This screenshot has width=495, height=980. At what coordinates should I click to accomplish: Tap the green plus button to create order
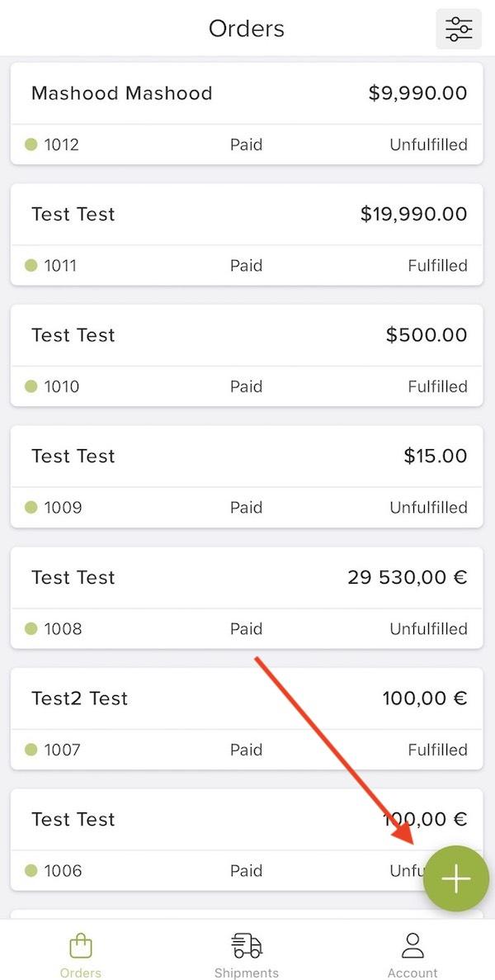pos(456,878)
